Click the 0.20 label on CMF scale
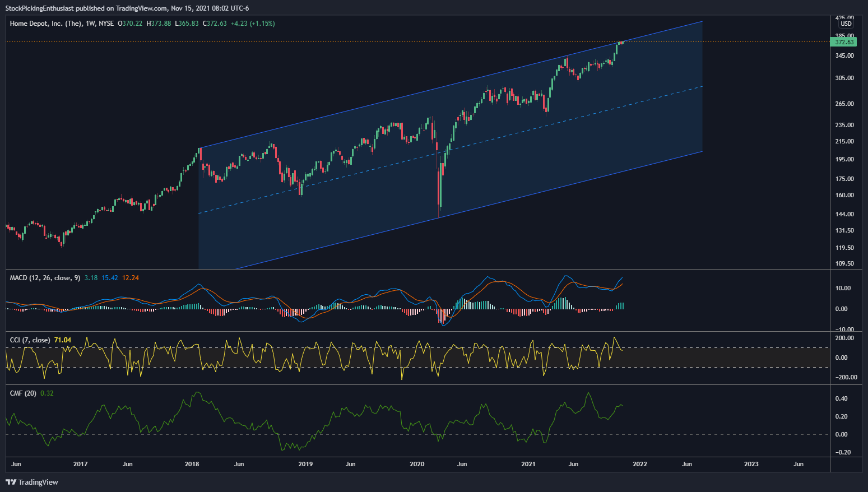868x492 pixels. tap(841, 417)
